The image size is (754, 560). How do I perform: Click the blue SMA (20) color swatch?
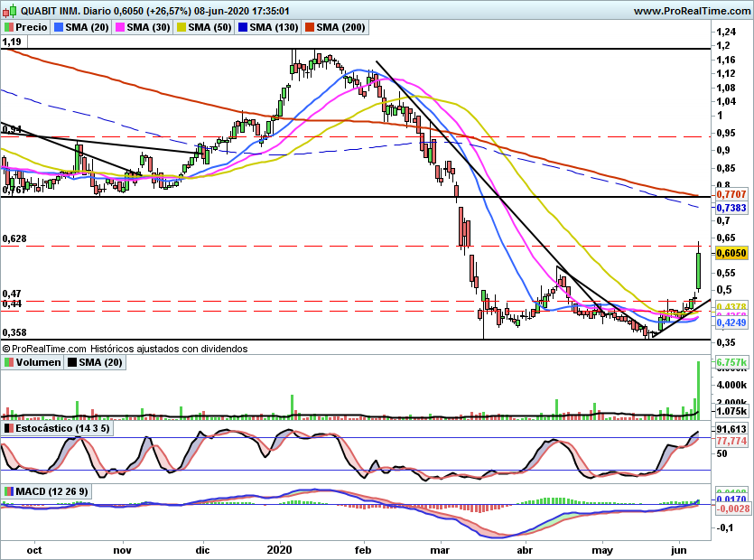[59, 27]
